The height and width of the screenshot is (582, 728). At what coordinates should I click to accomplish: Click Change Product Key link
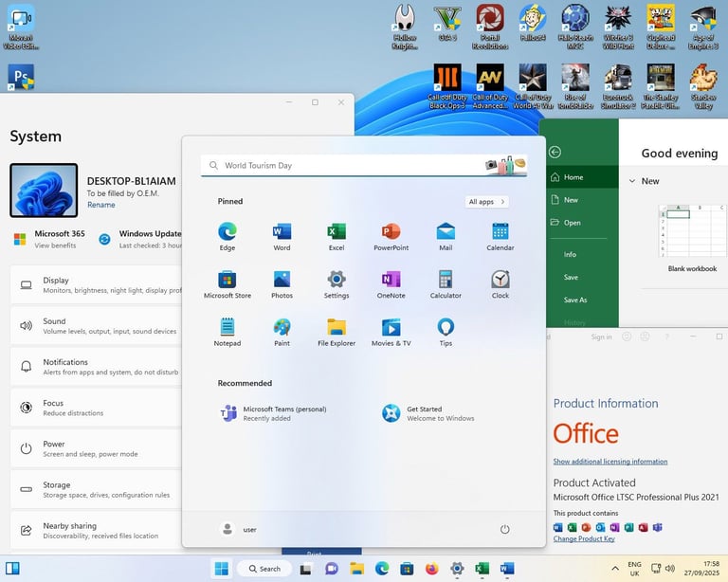[584, 538]
